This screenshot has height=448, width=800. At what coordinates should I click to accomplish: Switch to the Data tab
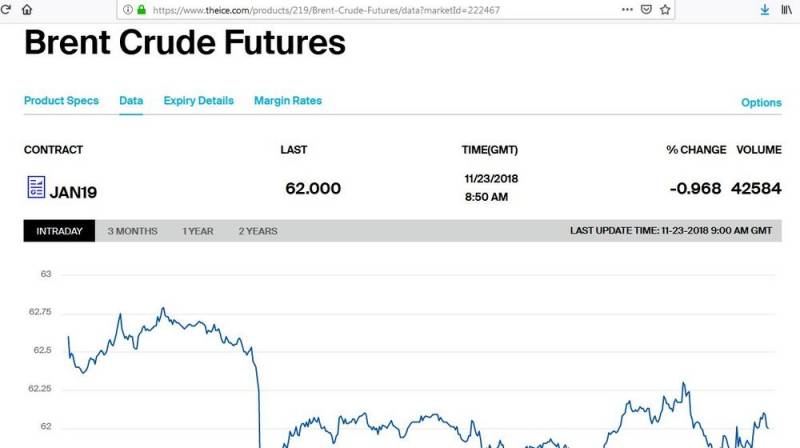[131, 101]
